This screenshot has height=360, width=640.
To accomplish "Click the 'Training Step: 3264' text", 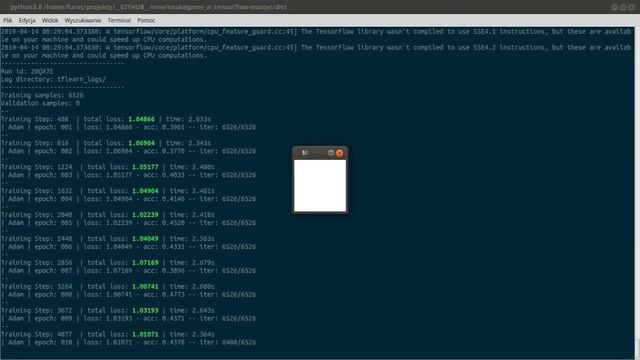I will click(36, 287).
